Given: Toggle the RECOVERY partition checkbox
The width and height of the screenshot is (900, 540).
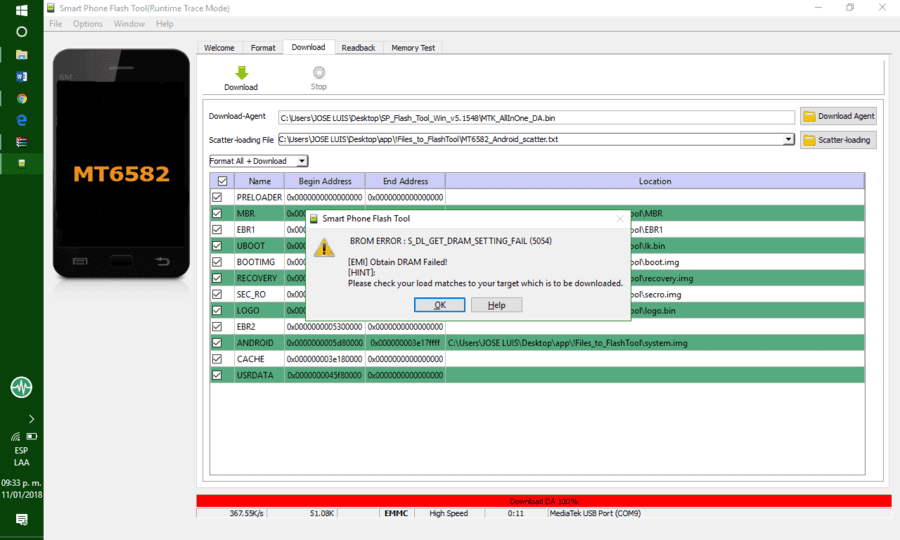Looking at the screenshot, I should (217, 278).
